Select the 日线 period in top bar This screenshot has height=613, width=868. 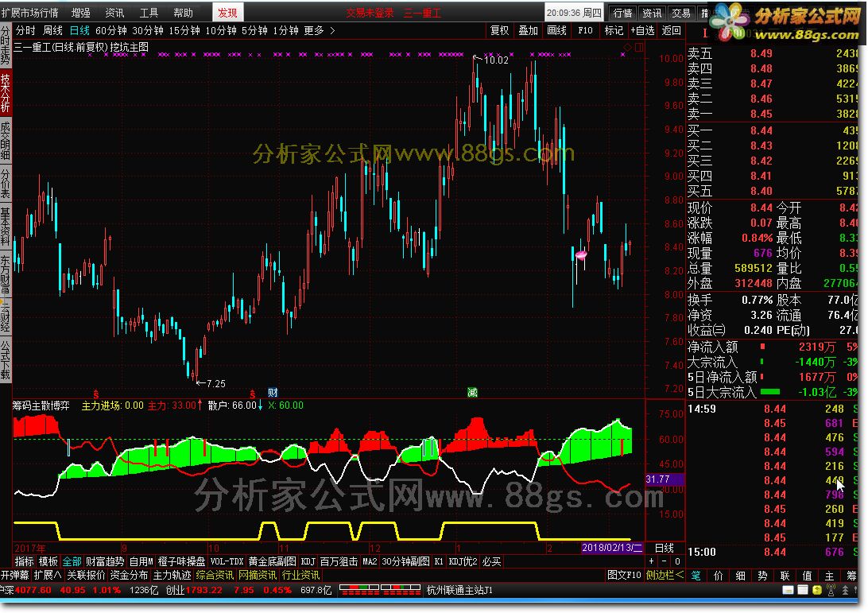point(79,30)
